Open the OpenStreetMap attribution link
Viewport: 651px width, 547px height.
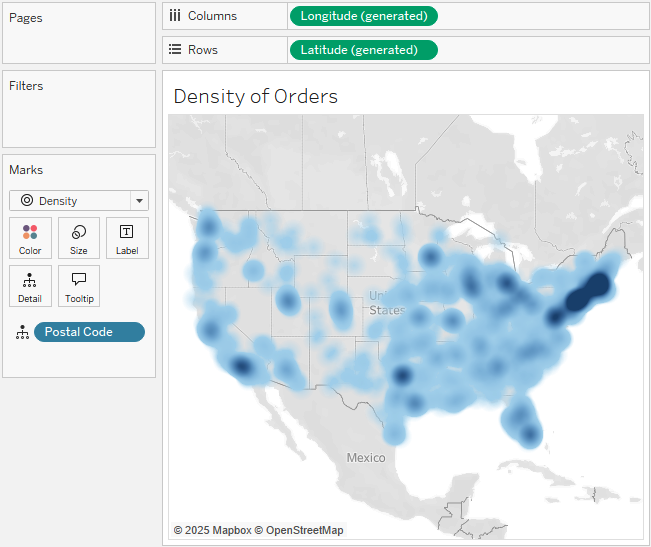(x=304, y=530)
